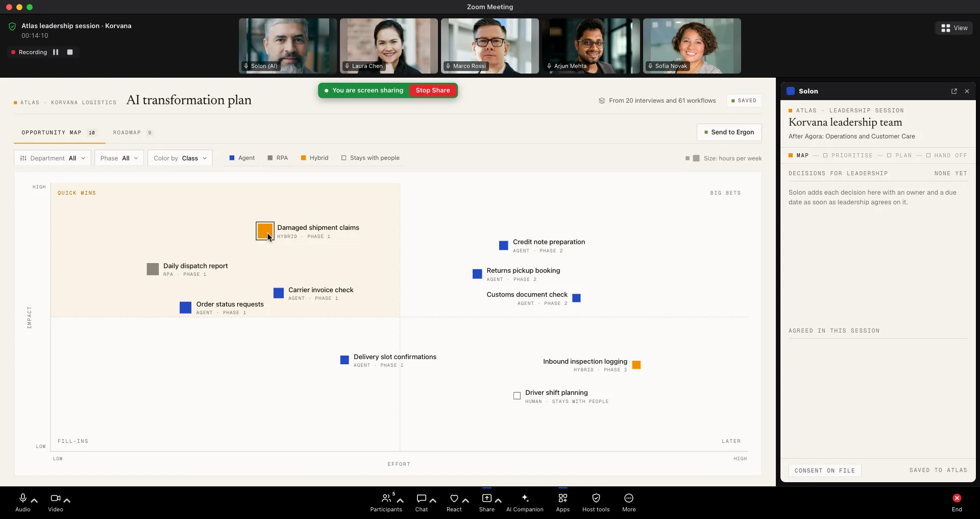The width and height of the screenshot is (980, 519).
Task: End the meeting with End icon
Action: [957, 498]
